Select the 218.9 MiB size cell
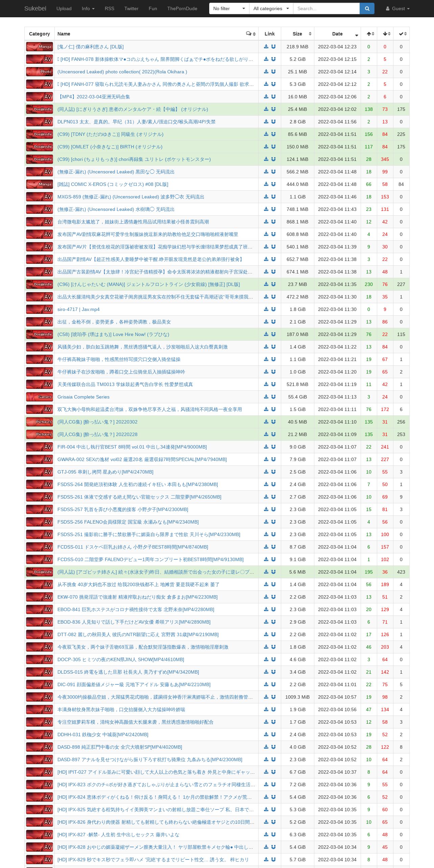 click(297, 47)
